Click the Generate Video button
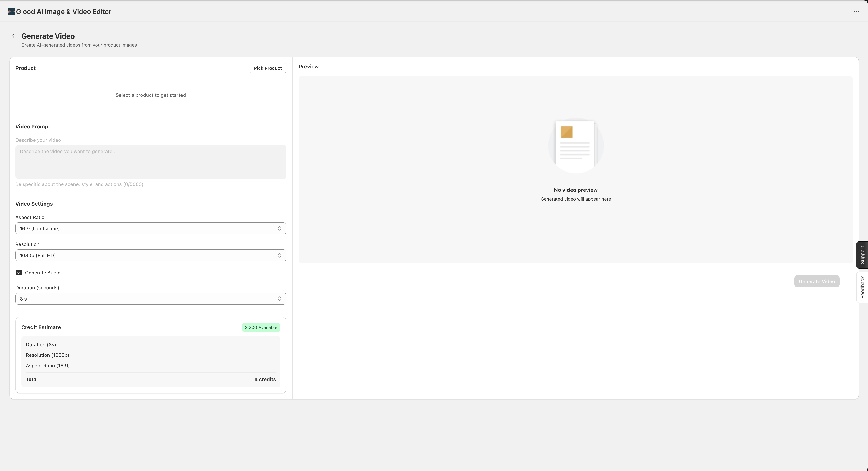The width and height of the screenshot is (868, 471). tap(817, 281)
